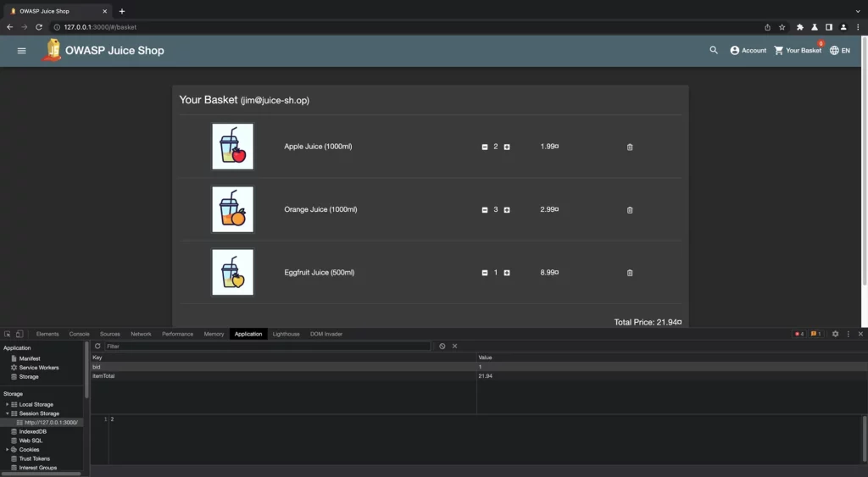Open the browser extensions puzzle icon
868x477 pixels.
800,27
